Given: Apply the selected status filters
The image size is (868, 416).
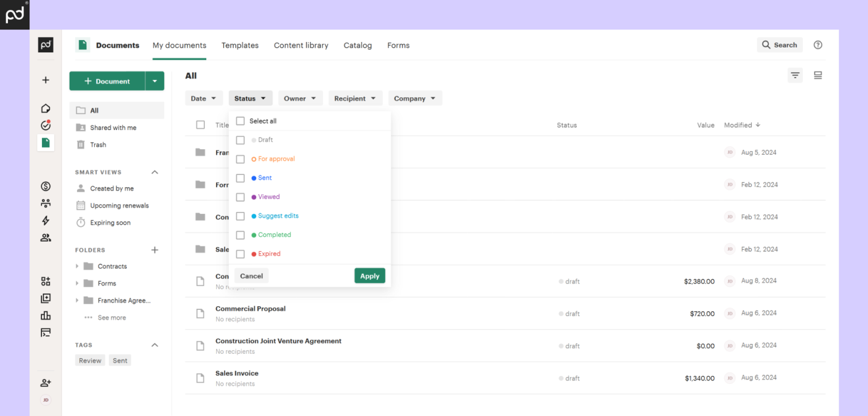Looking at the screenshot, I should click(369, 275).
